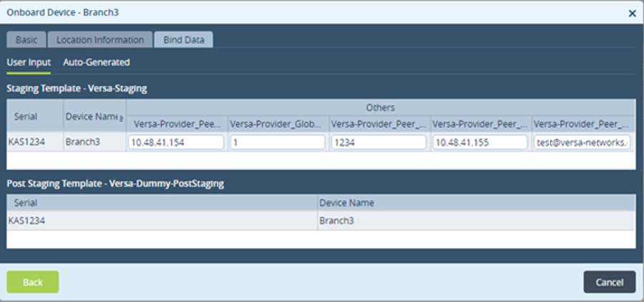Switch to Auto-Generated sub-tab
The image size is (644, 302).
[97, 62]
